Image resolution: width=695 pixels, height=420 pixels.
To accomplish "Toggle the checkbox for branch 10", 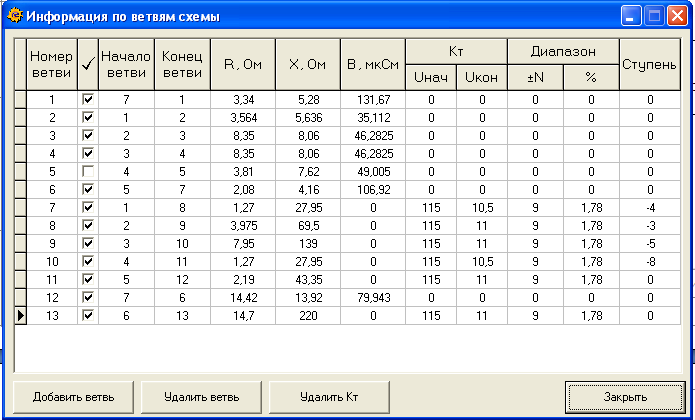I will pyautogui.click(x=88, y=261).
